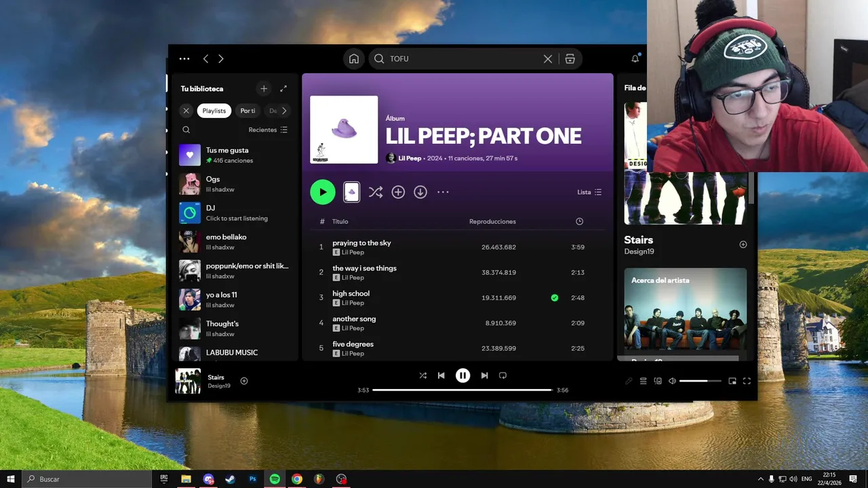This screenshot has height=488, width=868.
Task: Open the Recientes sort dropdown
Action: click(x=268, y=129)
